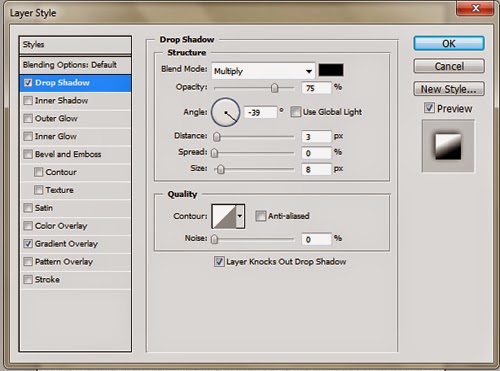Image resolution: width=500 pixels, height=371 pixels.
Task: Toggle the Anti-aliased checkbox
Action: [x=260, y=216]
